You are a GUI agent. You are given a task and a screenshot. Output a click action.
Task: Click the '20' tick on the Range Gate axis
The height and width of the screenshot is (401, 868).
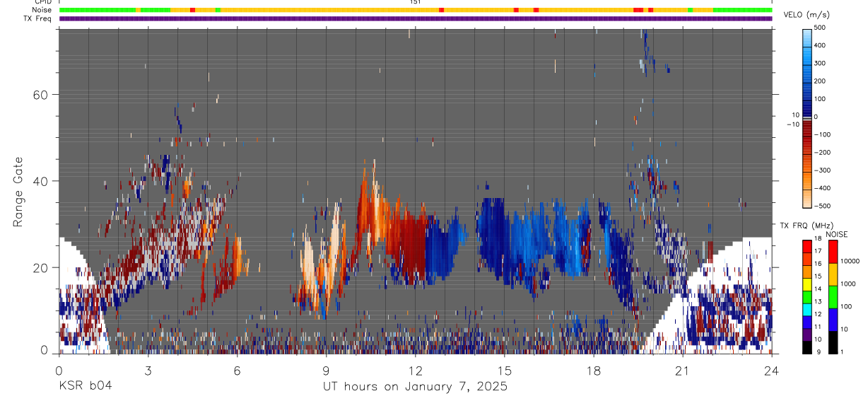[41, 267]
